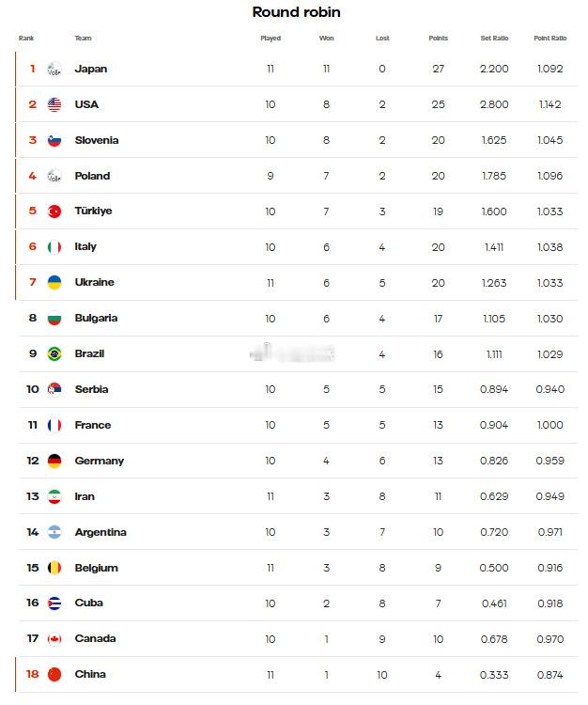
Task: Select the Türkiye flag icon
Action: (54, 211)
